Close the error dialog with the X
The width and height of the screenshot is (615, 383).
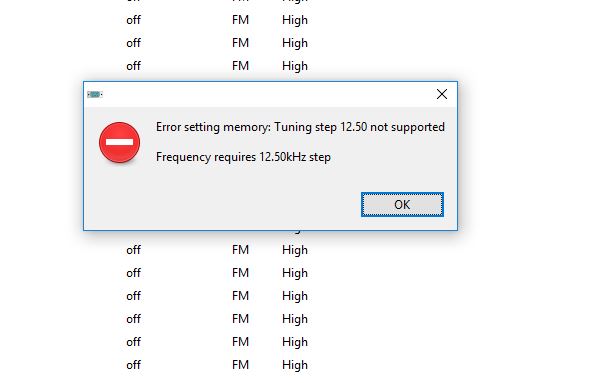tap(442, 94)
